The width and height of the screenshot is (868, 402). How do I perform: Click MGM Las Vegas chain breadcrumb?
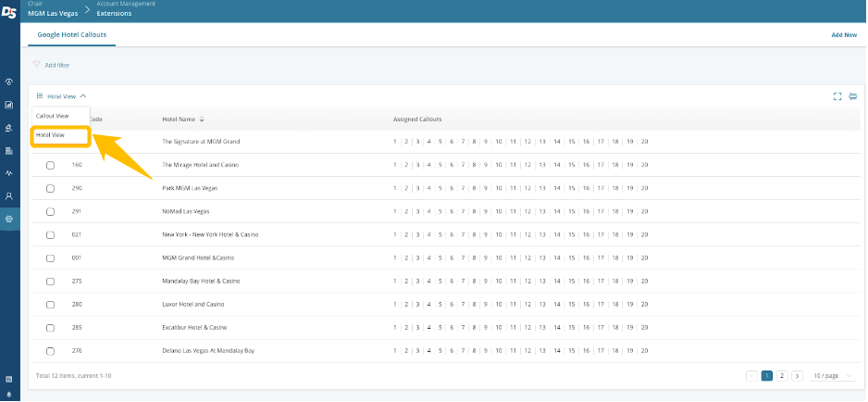53,13
